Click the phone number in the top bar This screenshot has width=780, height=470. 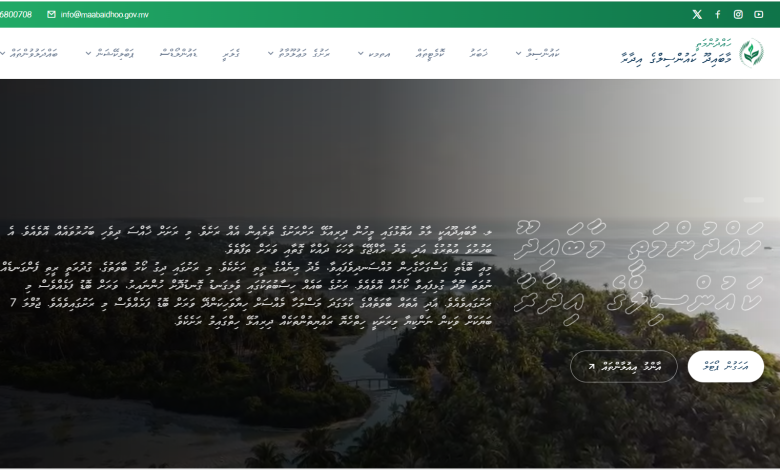pos(15,14)
